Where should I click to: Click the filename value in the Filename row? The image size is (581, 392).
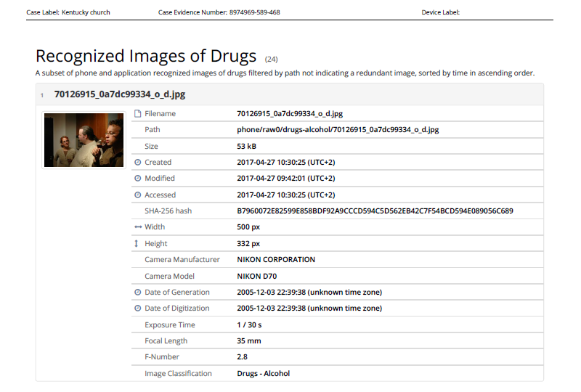[290, 114]
